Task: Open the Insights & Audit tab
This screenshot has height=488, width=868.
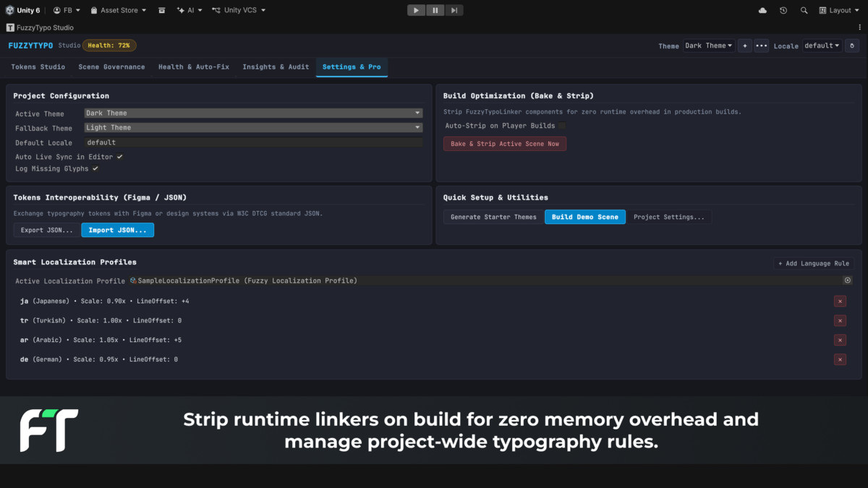Action: pos(276,67)
